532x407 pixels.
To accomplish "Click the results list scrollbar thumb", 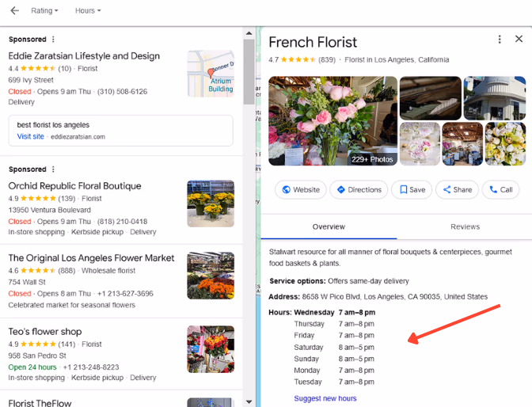I will pos(249,72).
